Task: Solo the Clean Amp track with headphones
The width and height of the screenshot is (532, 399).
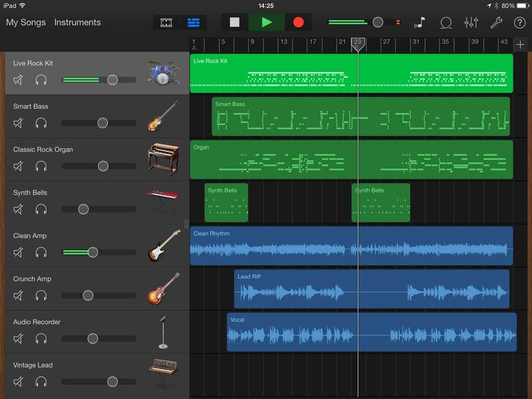Action: 41,253
